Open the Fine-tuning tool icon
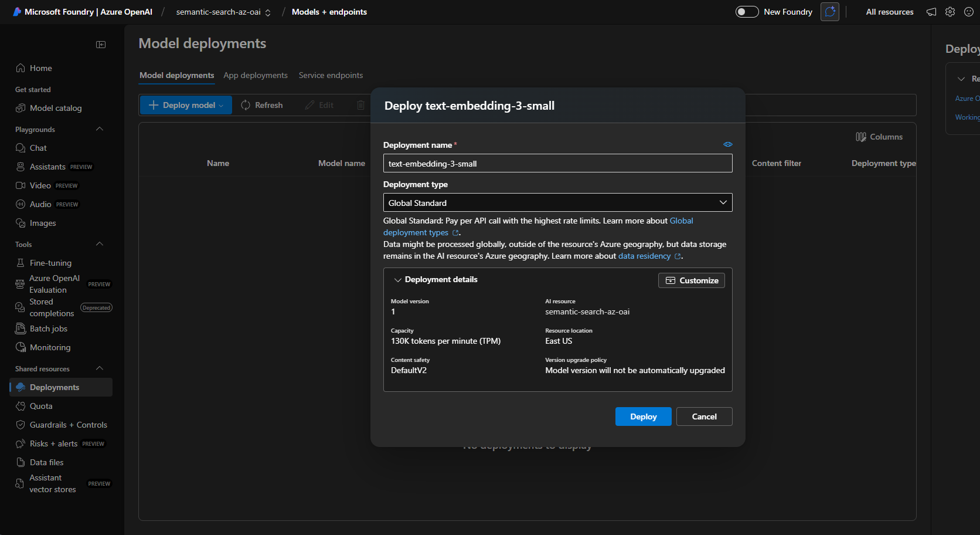The width and height of the screenshot is (980, 535). click(x=21, y=263)
